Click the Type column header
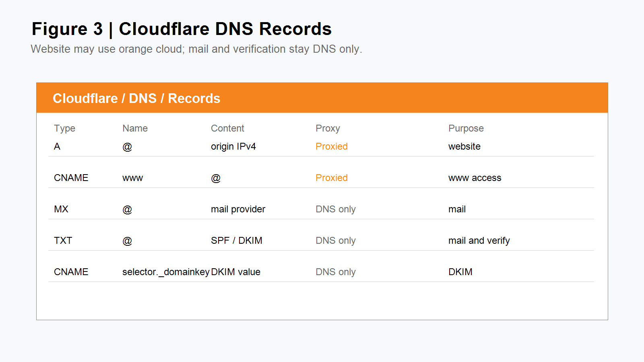This screenshot has height=362, width=644. coord(64,128)
